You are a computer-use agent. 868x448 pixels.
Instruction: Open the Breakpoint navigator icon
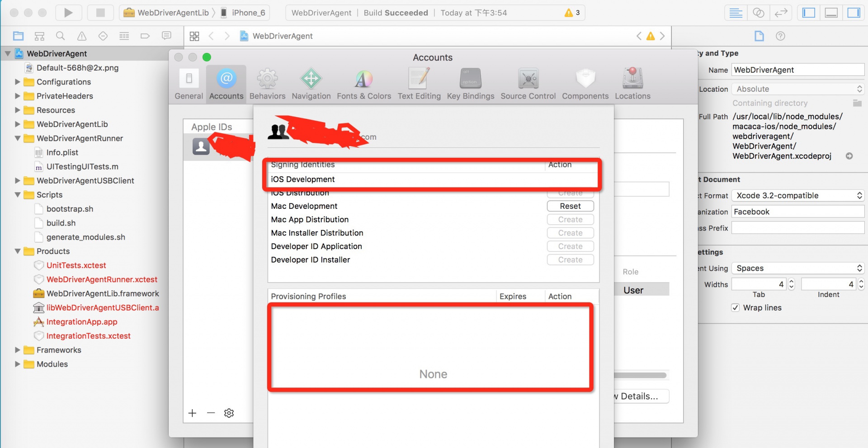coord(145,36)
